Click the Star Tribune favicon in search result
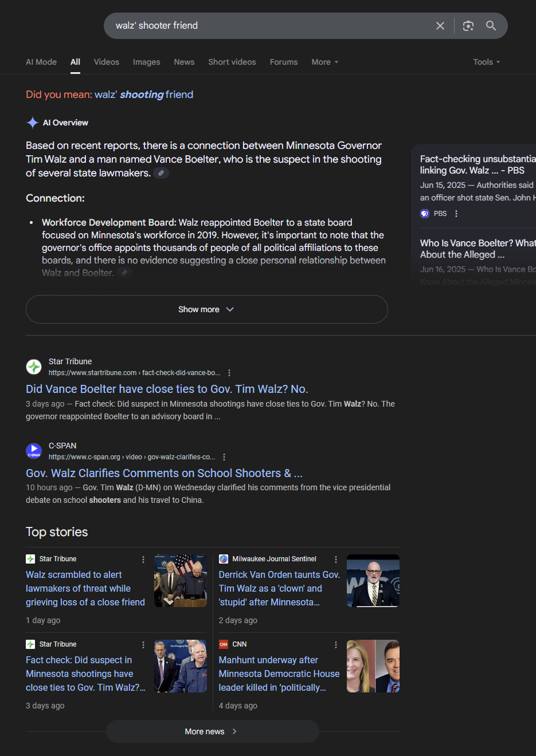Viewport: 536px width, 756px height. [34, 367]
